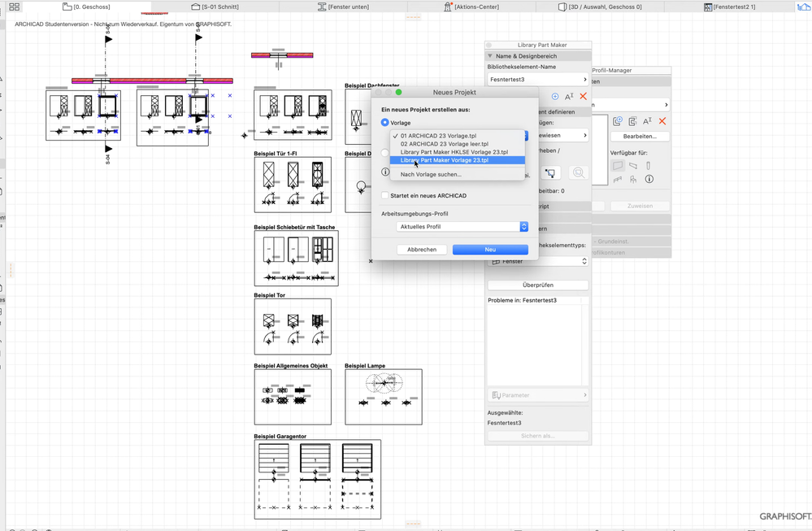Image resolution: width=812 pixels, height=531 pixels.
Task: Click the node selection icon in Library Part Maker
Action: tap(551, 173)
